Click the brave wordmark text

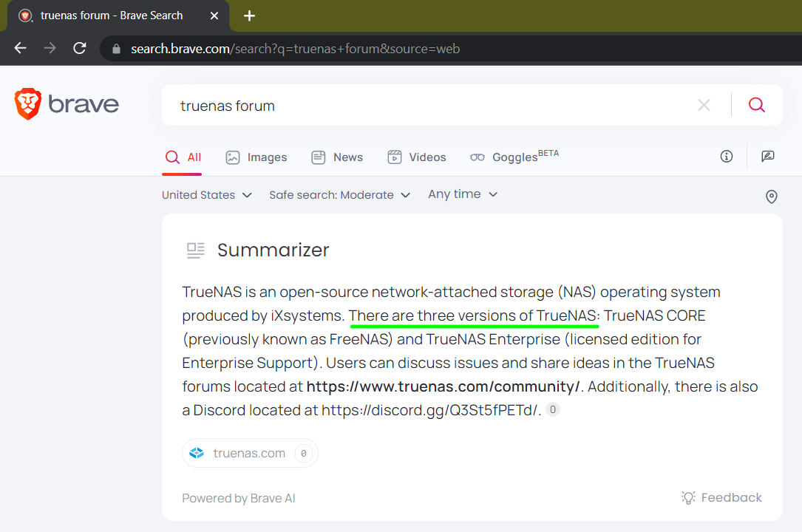tap(84, 104)
